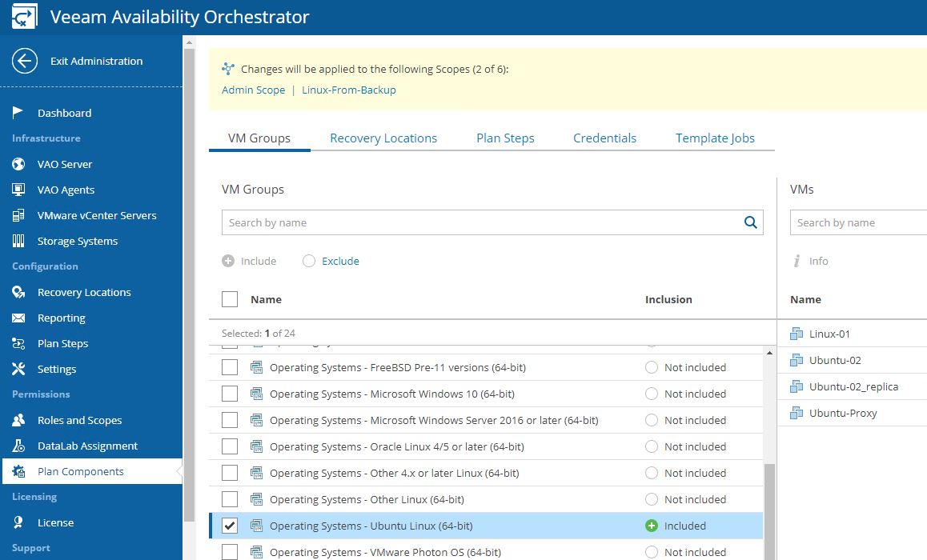
Task: Select the Operating Systems - Ubuntu Linux (64-bit) text
Action: point(371,526)
